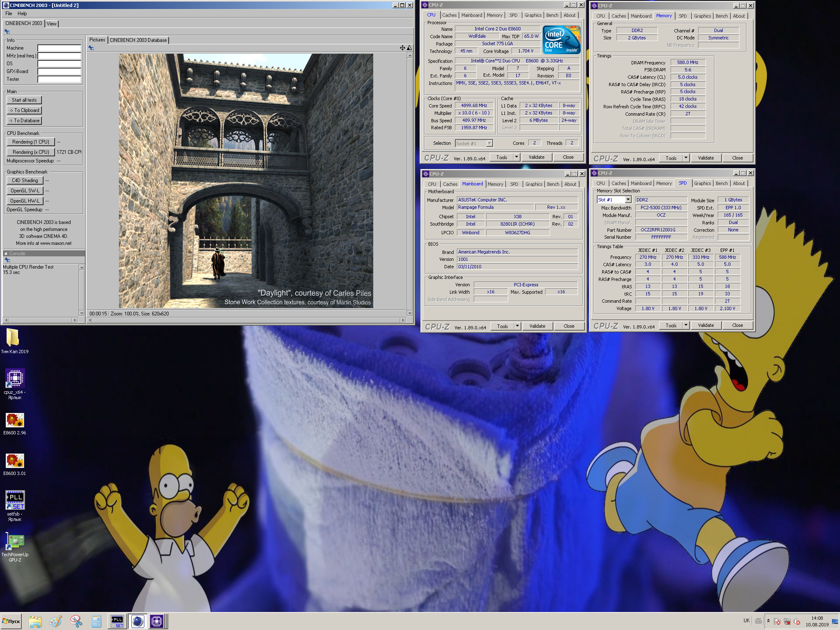Open the Tools dropdown arrow in the CPU-Z Mainboard window
This screenshot has width=840, height=630.
518,326
